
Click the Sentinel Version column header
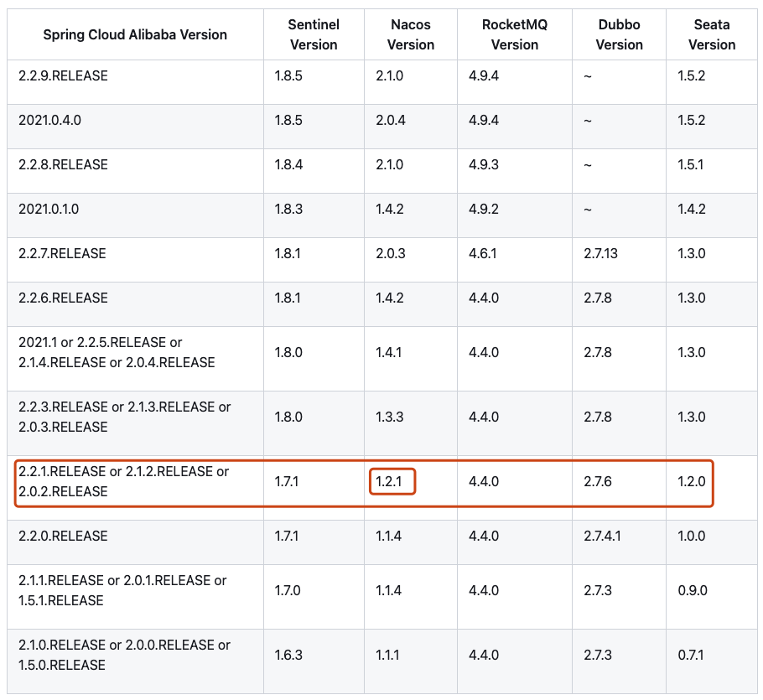(313, 34)
